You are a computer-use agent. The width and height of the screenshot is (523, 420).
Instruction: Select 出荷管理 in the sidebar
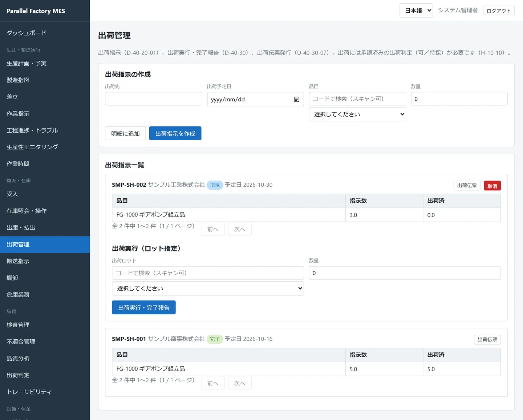click(45, 245)
